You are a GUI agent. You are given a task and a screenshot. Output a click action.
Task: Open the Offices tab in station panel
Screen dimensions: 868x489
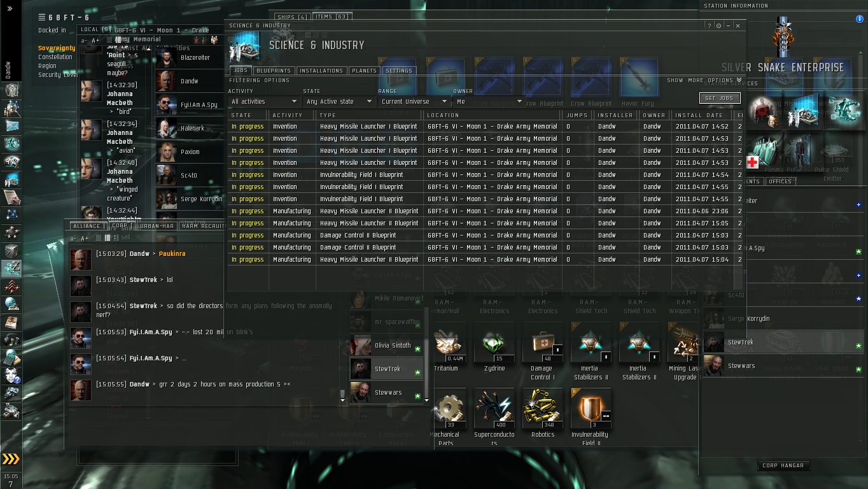[780, 181]
